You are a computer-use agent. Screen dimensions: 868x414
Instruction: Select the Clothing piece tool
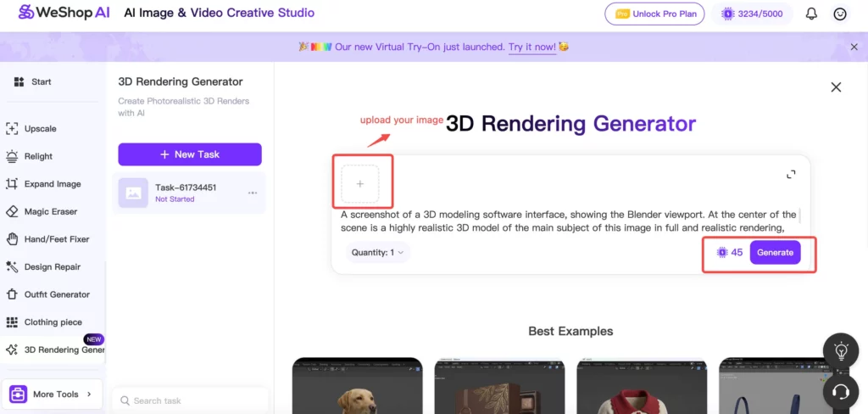(44, 322)
